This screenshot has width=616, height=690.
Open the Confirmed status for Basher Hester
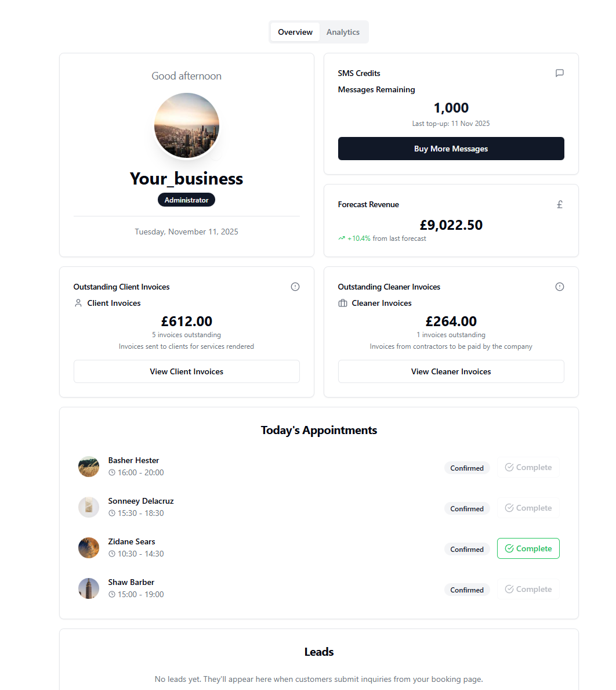(467, 468)
